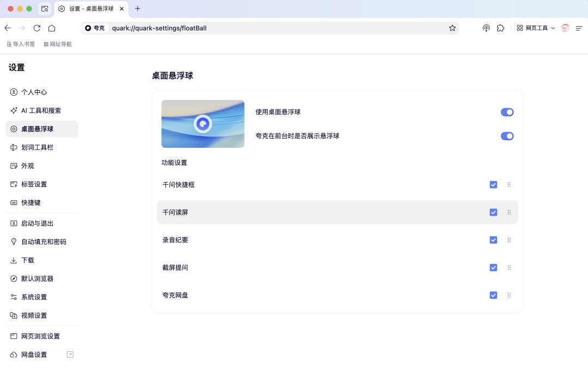Click the 录音纪要 row label
This screenshot has width=588, height=373.
point(175,240)
